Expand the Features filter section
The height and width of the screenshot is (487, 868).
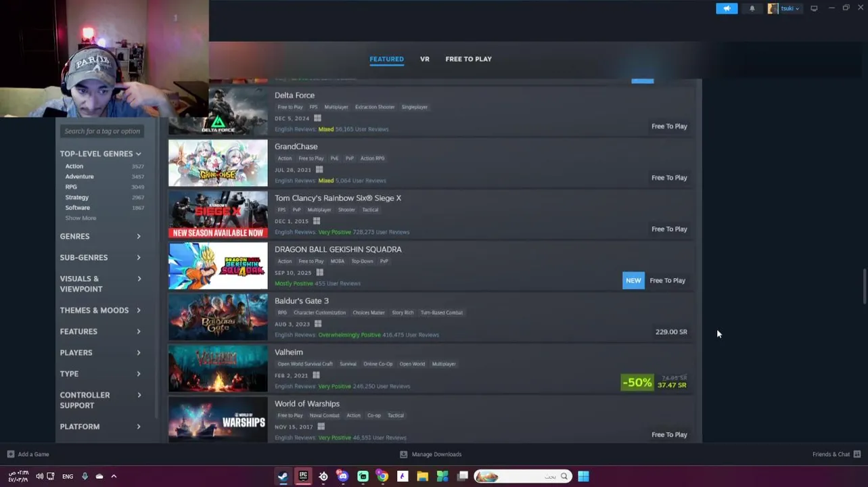[x=100, y=331]
